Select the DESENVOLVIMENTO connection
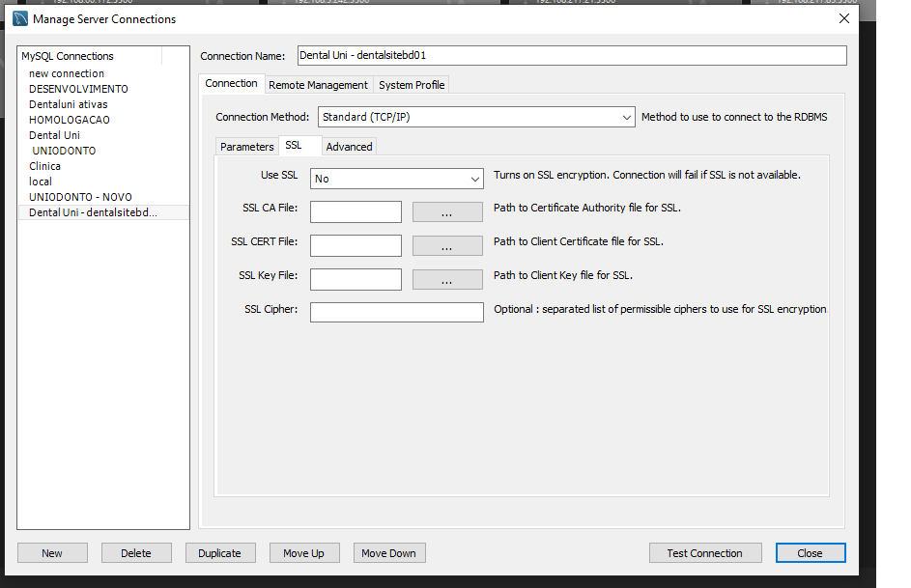The image size is (911, 588). [x=78, y=89]
